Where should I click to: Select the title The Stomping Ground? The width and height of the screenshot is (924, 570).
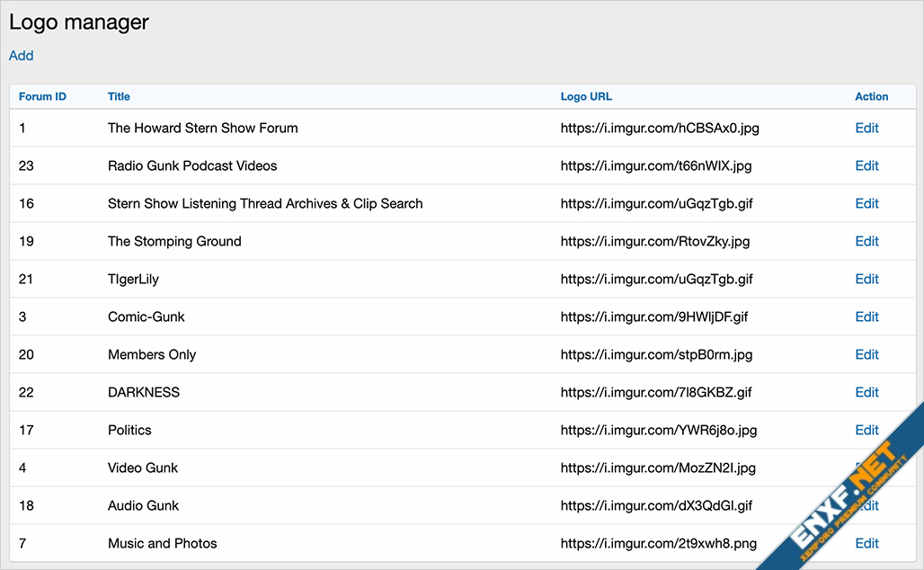click(174, 241)
